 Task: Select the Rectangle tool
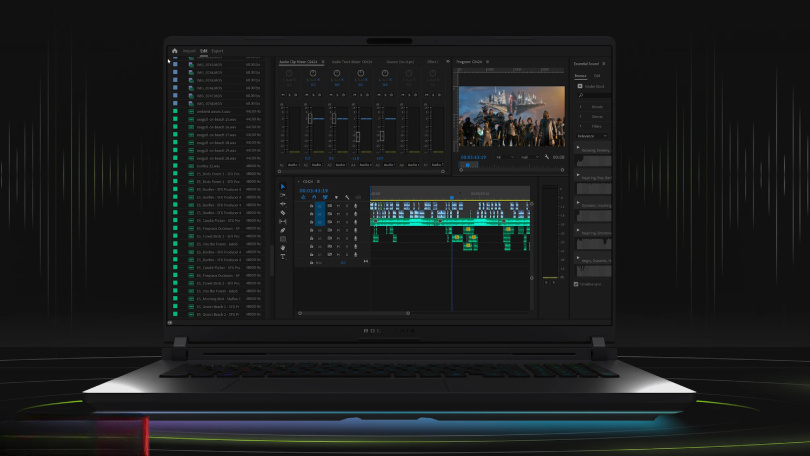coord(283,239)
